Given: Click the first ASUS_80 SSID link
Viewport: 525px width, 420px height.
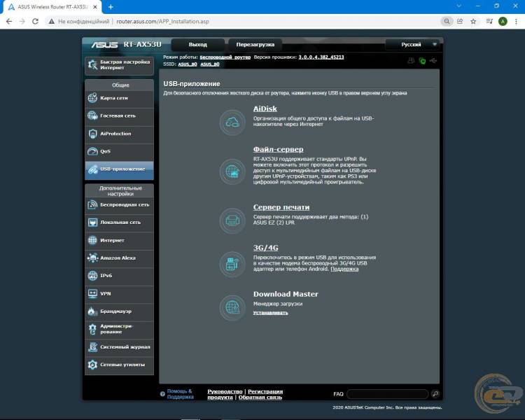Looking at the screenshot, I should (x=188, y=64).
